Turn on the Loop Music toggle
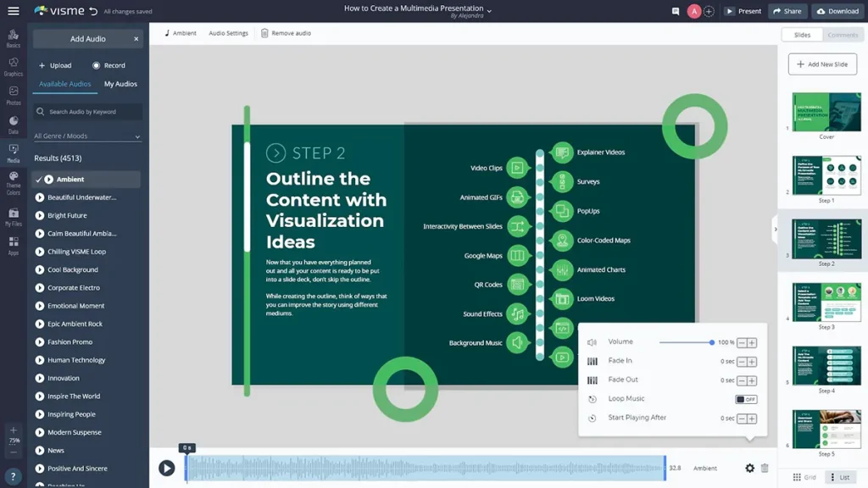This screenshot has width=868, height=488. 744,398
